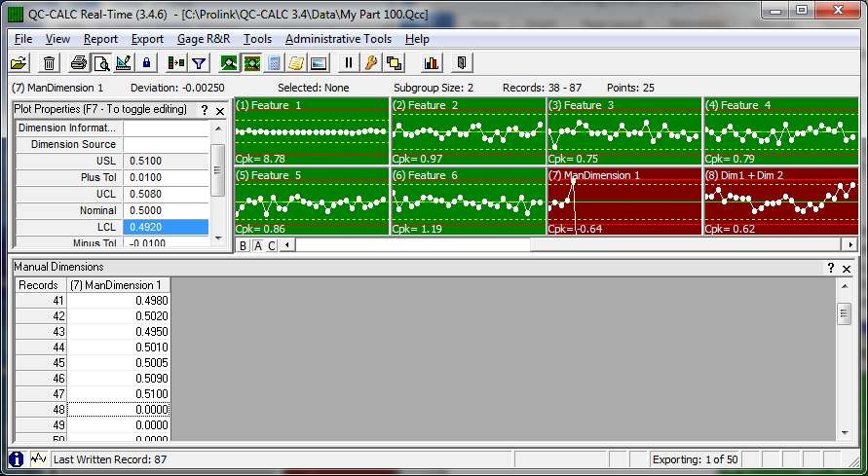Click the blue calculator icon
The height and width of the screenshot is (476, 868).
274,63
